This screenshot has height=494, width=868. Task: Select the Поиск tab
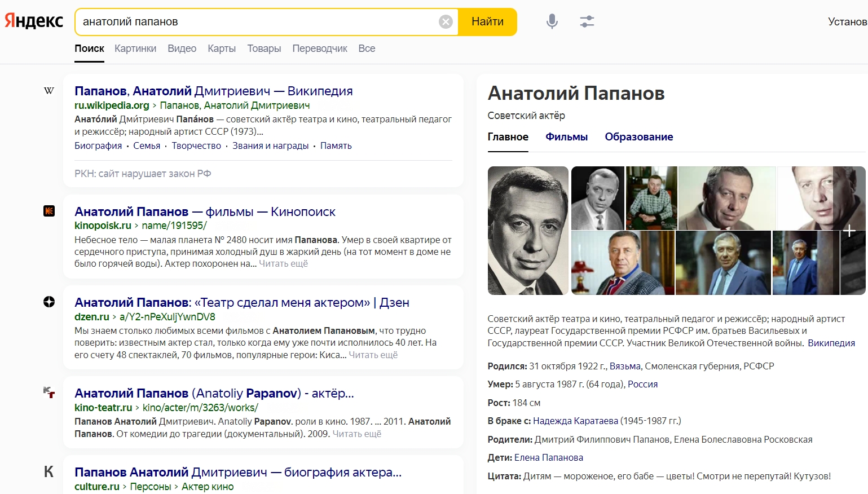coord(89,48)
